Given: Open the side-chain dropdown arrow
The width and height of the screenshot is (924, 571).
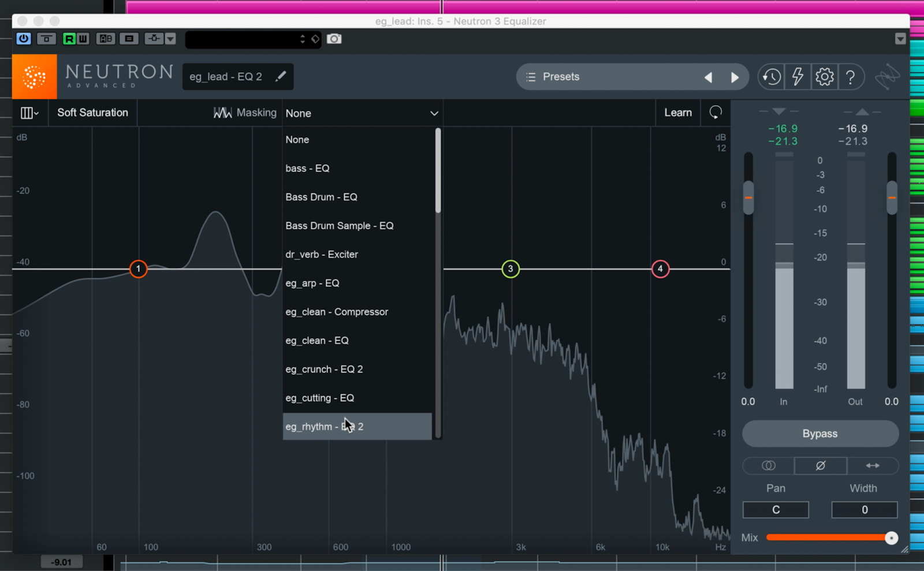Looking at the screenshot, I should [170, 39].
